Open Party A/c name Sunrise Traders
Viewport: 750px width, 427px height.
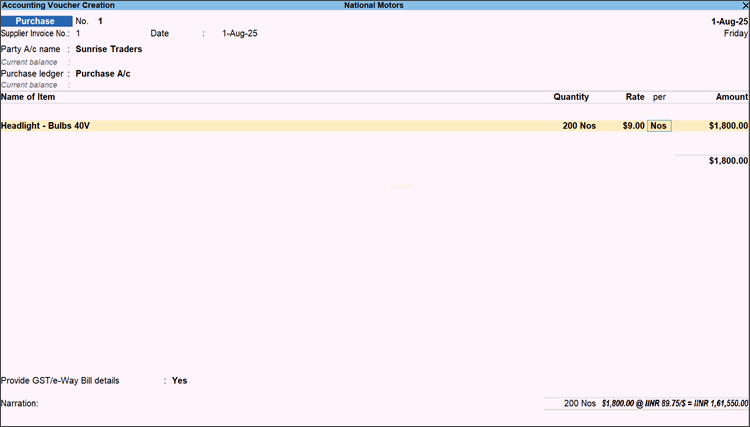[x=109, y=49]
